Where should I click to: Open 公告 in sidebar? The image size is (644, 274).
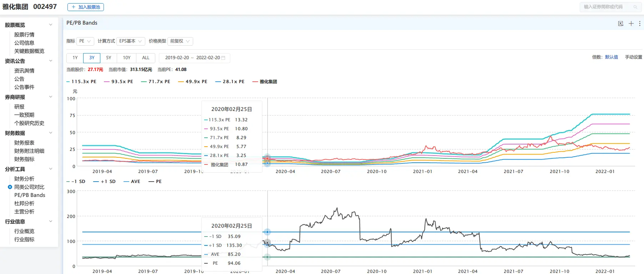(19, 79)
